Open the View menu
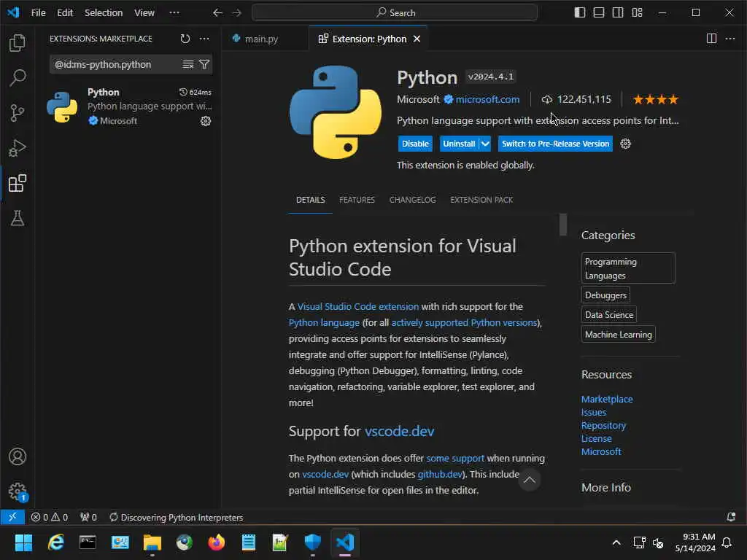 point(144,13)
